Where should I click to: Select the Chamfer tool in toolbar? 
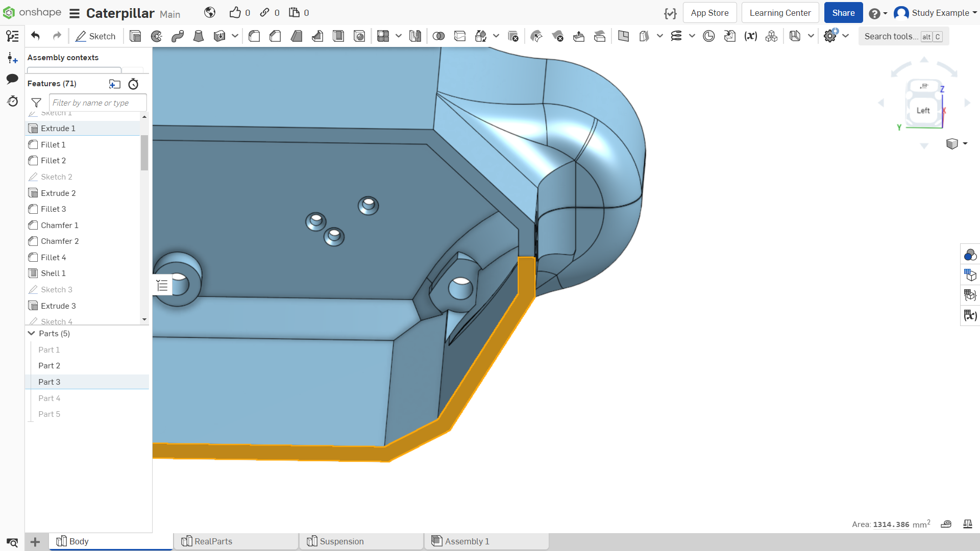[275, 36]
